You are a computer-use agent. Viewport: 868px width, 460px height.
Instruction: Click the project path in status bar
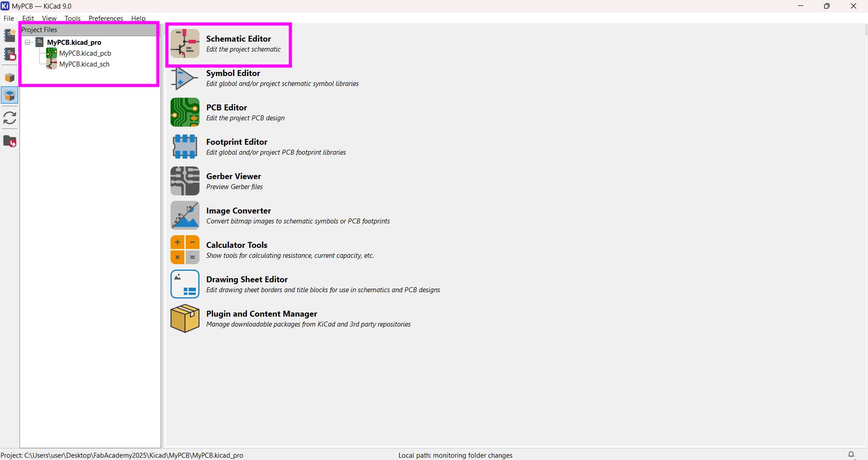[x=122, y=455]
